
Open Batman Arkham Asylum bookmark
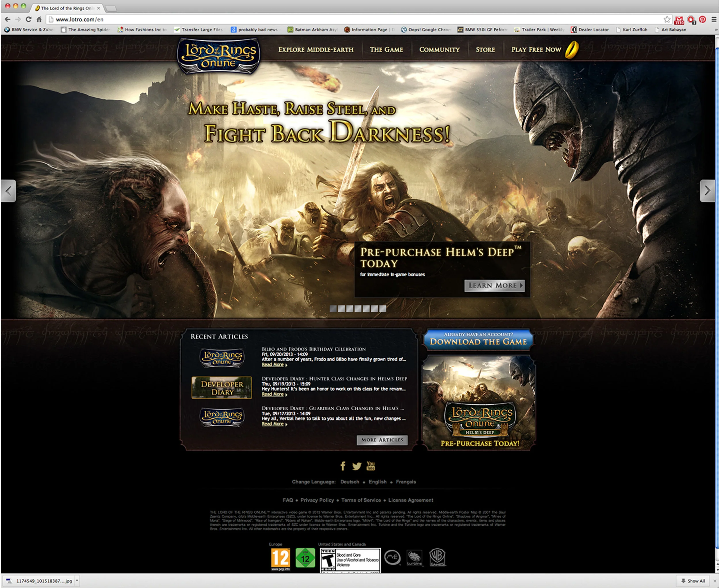(312, 30)
